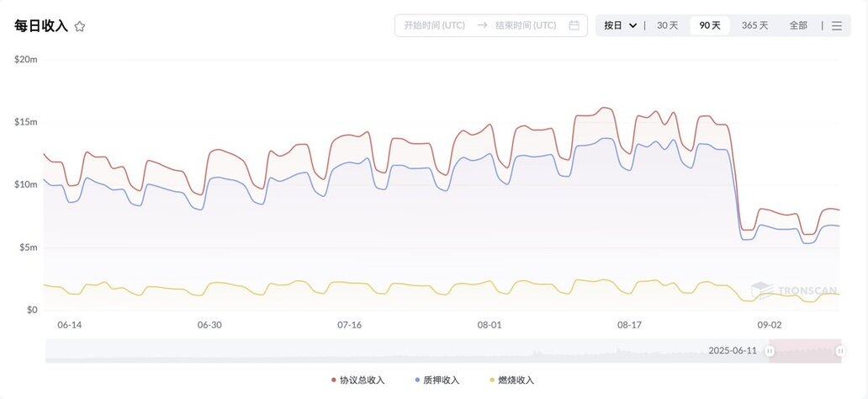Click the yellow dot of 燃烧收入 legend
The width and height of the screenshot is (868, 399).
(492, 380)
